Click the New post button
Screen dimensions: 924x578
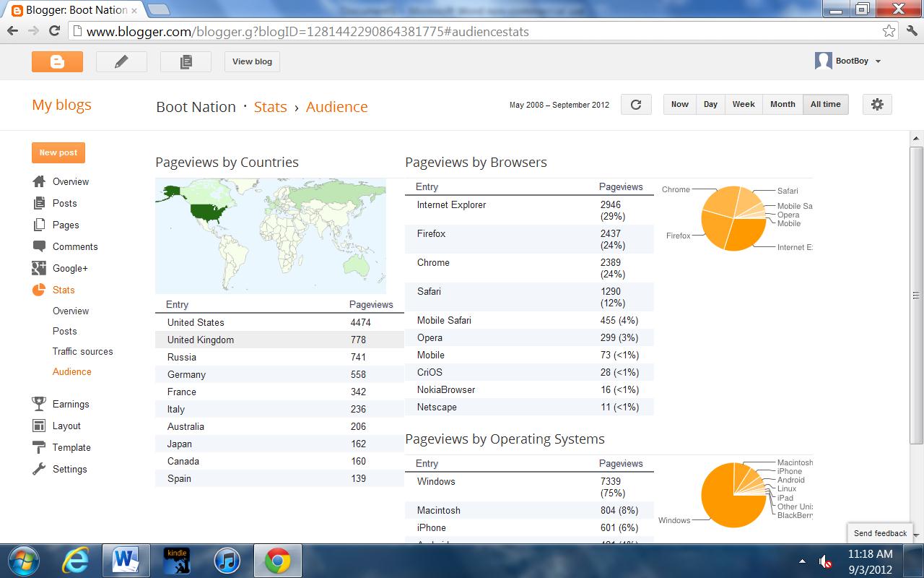[x=58, y=152]
